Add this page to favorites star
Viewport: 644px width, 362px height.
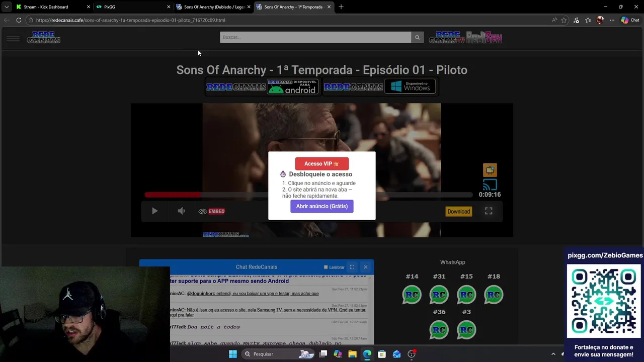[x=564, y=20]
